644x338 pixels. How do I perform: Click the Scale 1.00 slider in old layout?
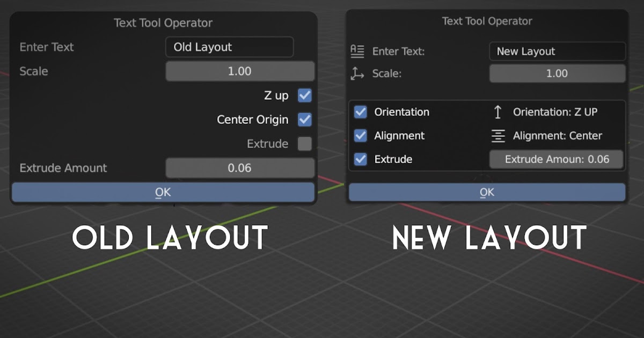point(239,71)
